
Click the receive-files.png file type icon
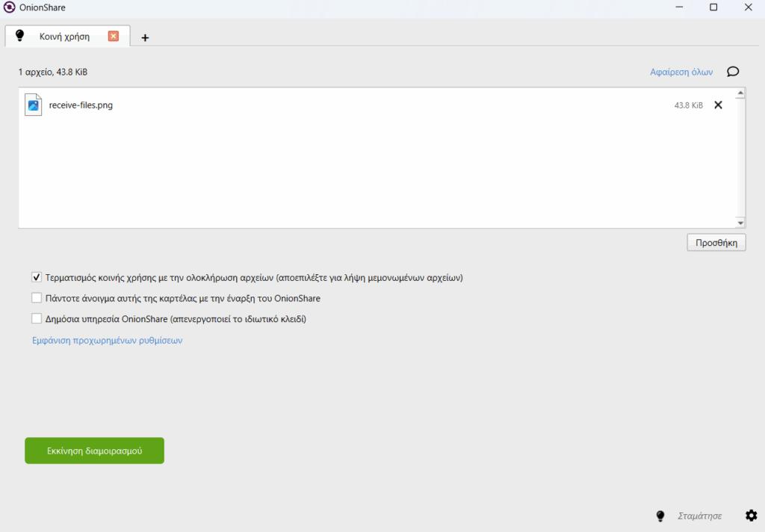pyautogui.click(x=34, y=105)
